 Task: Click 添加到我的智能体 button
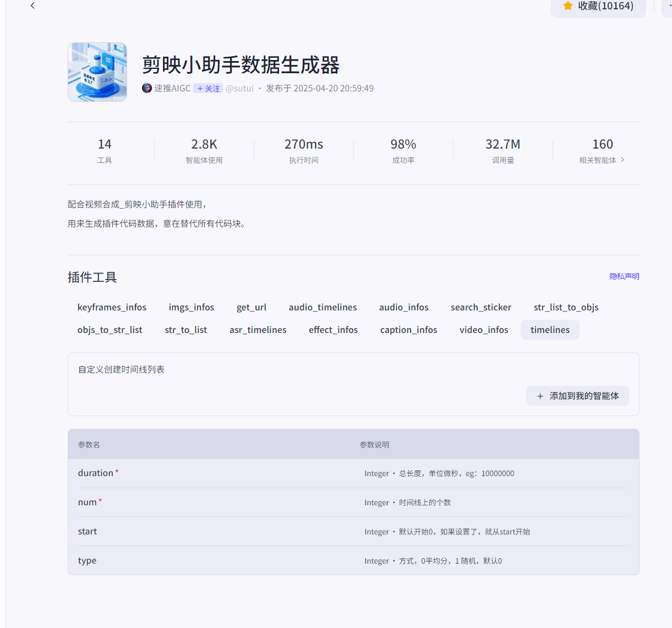pyautogui.click(x=577, y=396)
